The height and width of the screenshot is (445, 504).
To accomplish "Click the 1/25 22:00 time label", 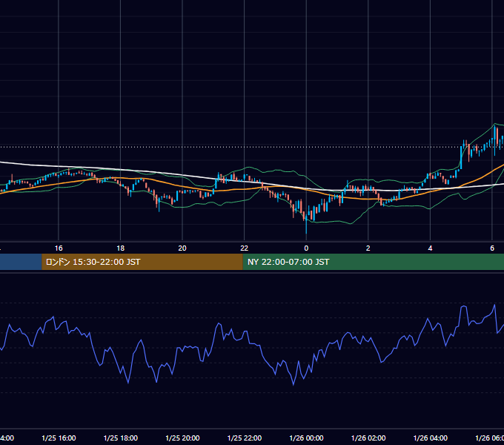I will coord(245,438).
